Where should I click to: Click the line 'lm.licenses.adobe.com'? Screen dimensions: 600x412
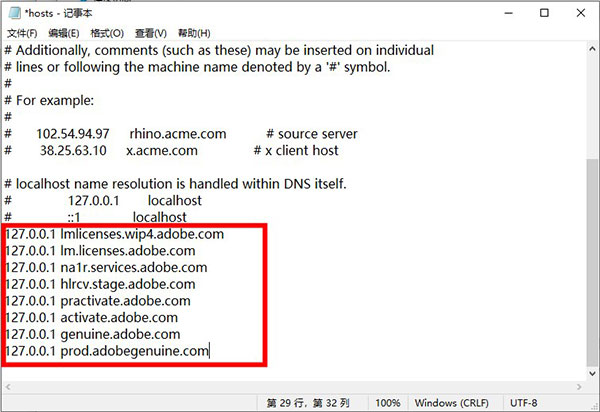pyautogui.click(x=101, y=251)
